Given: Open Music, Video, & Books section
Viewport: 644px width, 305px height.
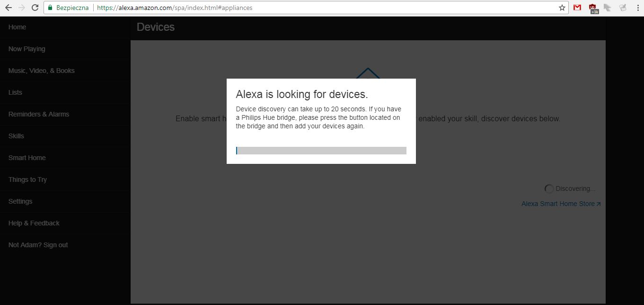Looking at the screenshot, I should point(65,71).
